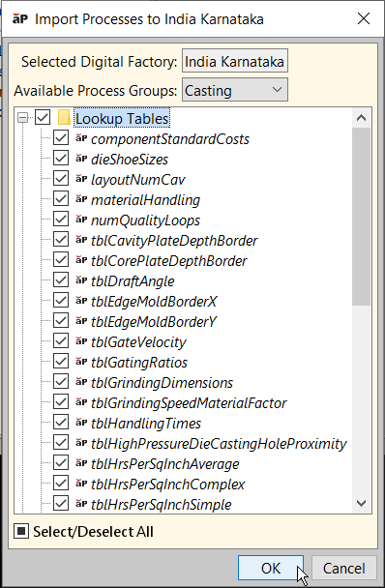Image resolution: width=385 pixels, height=588 pixels.
Task: Click the aP icon beside tblEdgeMoldBorderY
Action: tap(81, 320)
